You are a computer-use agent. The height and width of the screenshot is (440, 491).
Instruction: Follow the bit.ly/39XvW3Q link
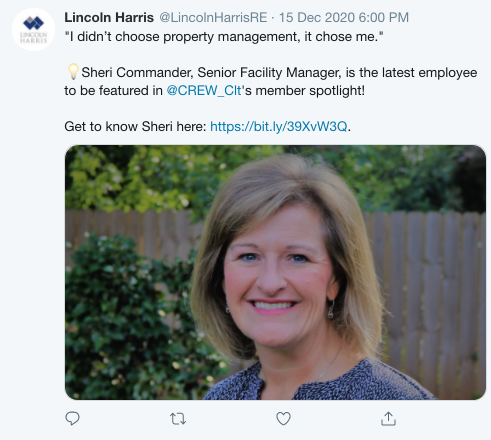[279, 127]
